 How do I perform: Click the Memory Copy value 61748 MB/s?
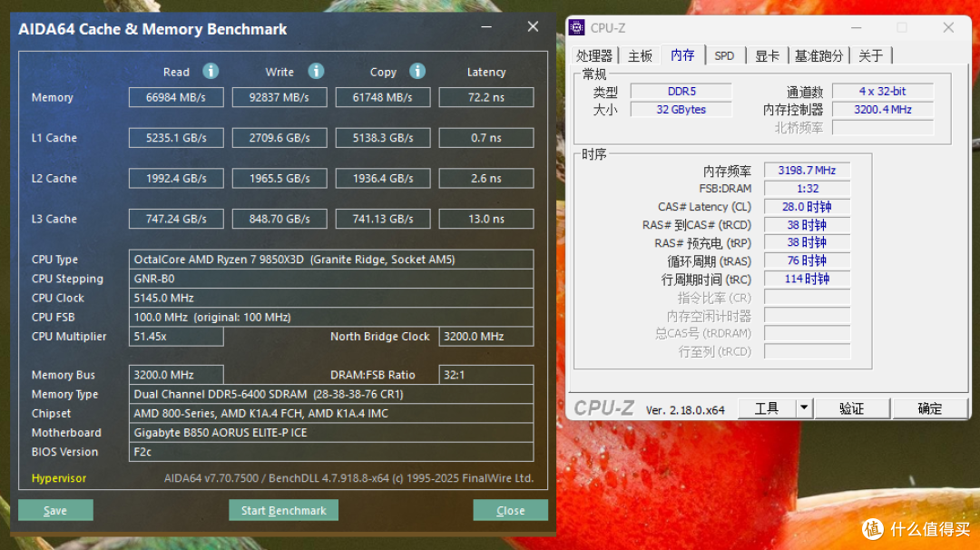tap(383, 97)
